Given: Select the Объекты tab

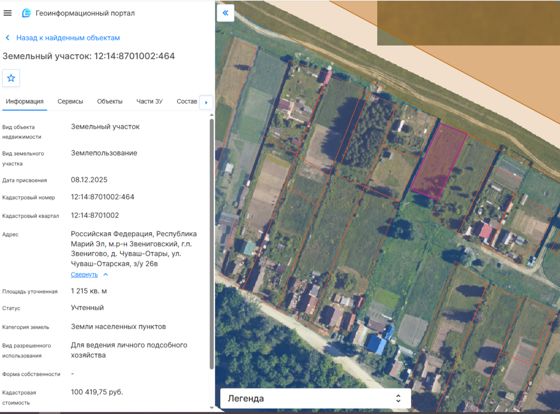Looking at the screenshot, I should 110,101.
